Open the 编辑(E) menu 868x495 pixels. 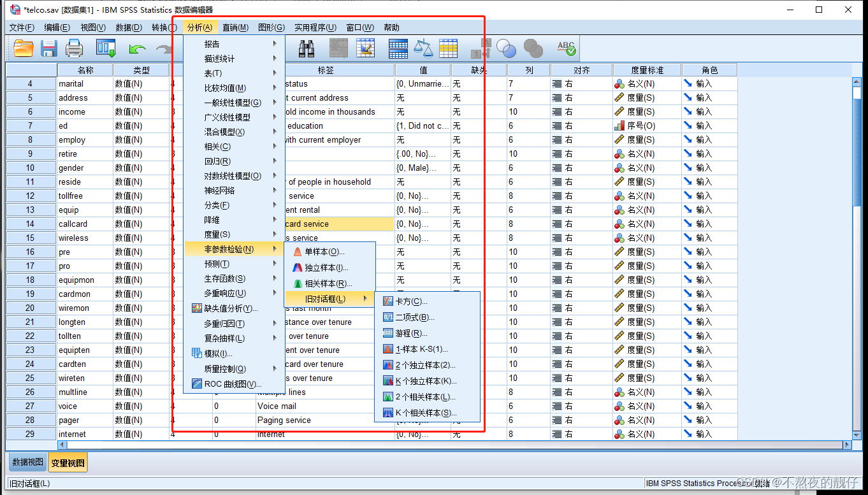(57, 27)
